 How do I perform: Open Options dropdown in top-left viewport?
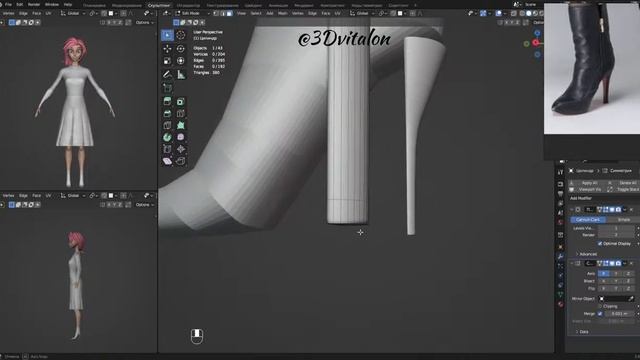145,22
